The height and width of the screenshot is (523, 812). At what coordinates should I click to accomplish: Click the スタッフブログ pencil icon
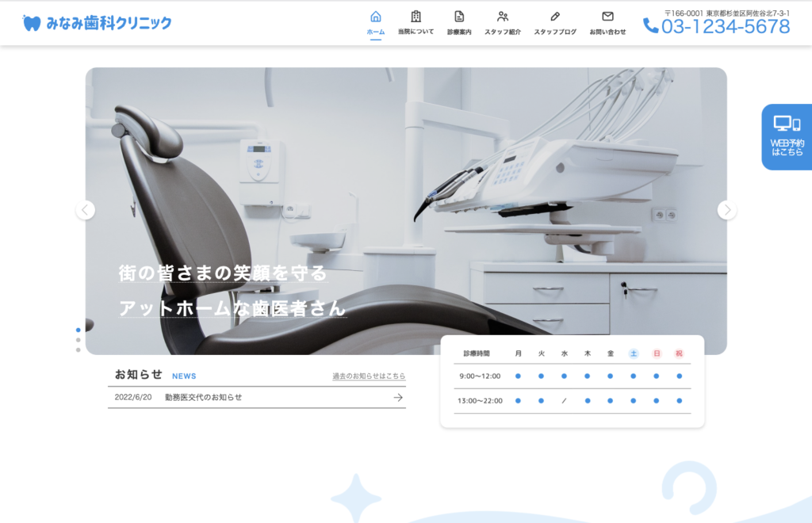555,17
